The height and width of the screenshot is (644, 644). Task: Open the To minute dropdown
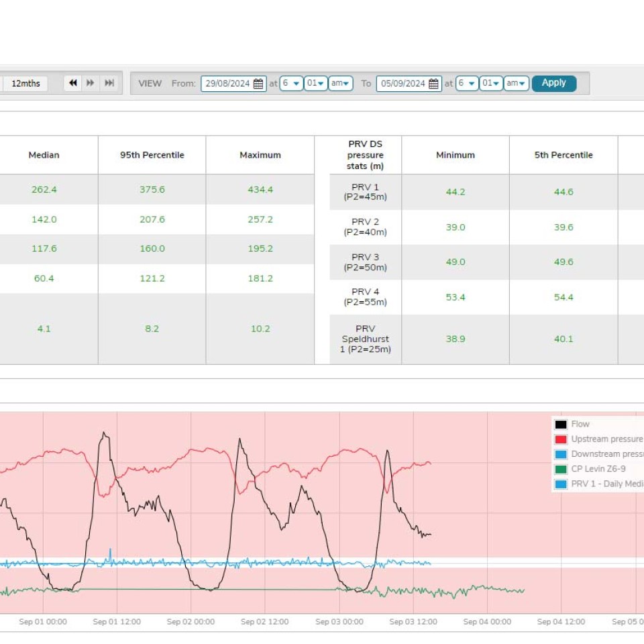489,83
